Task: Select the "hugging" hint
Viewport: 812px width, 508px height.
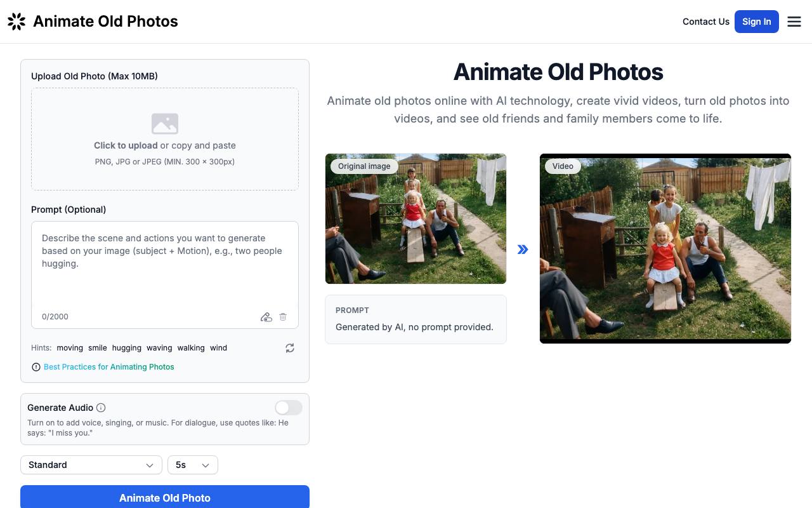Action: coord(127,348)
